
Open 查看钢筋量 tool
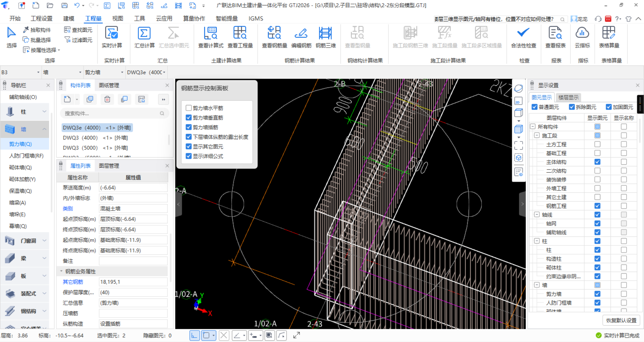(274, 37)
